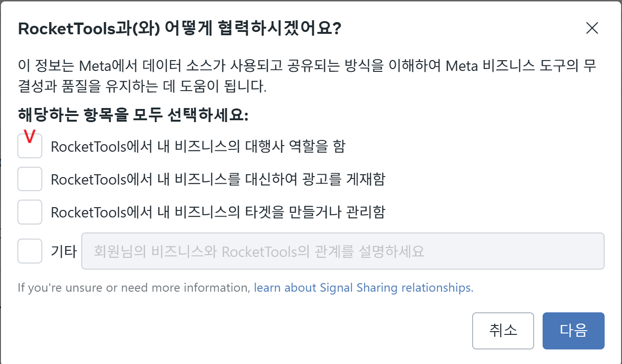This screenshot has width=622, height=364.
Task: Click the label text 대신하여 광고를 게재함
Action: point(218,179)
